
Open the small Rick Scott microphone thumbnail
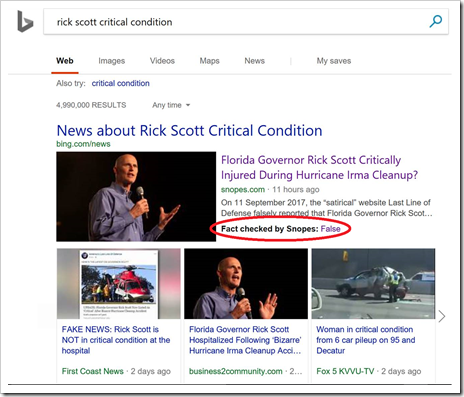[246, 284]
